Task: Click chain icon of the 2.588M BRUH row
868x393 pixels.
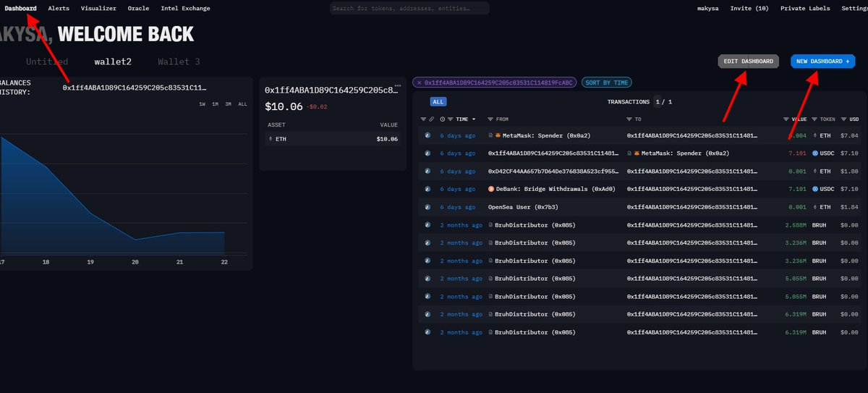Action: click(x=427, y=225)
